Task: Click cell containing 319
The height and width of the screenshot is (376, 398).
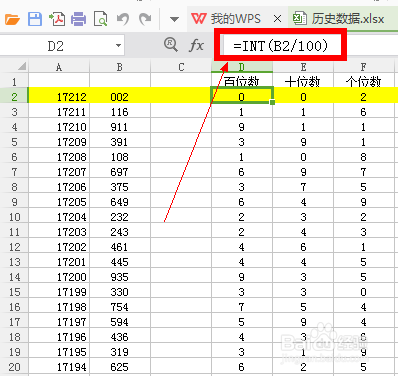Action: coord(120,352)
